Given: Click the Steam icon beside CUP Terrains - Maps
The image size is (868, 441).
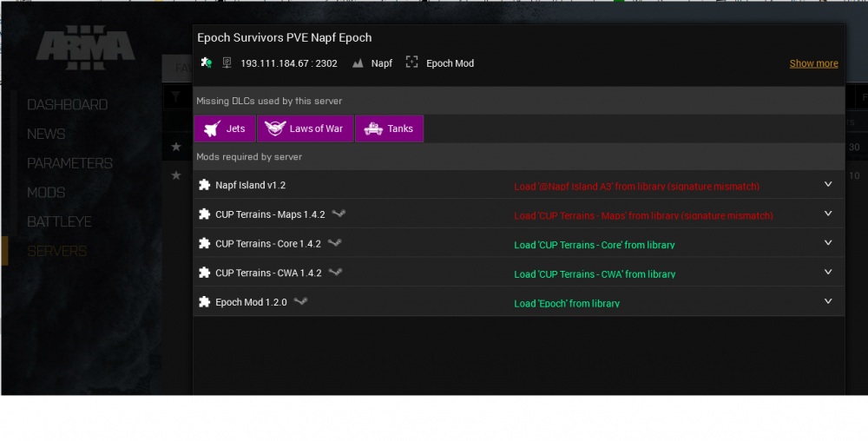Looking at the screenshot, I should pyautogui.click(x=339, y=214).
